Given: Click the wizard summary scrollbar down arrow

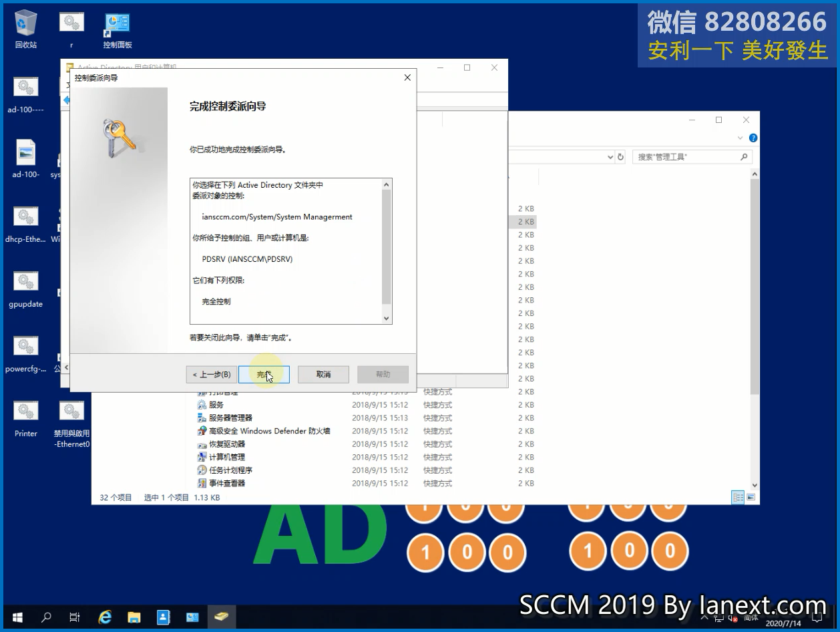Looking at the screenshot, I should pyautogui.click(x=386, y=319).
